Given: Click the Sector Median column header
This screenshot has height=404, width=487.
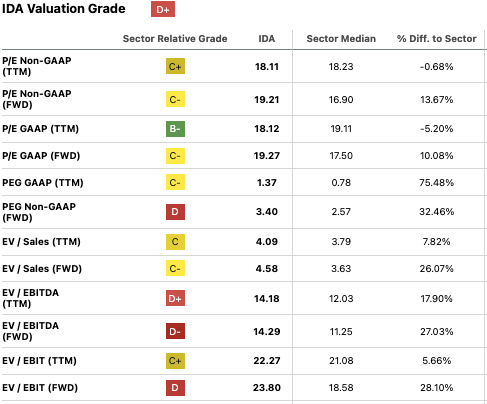Looking at the screenshot, I should click(x=341, y=39).
